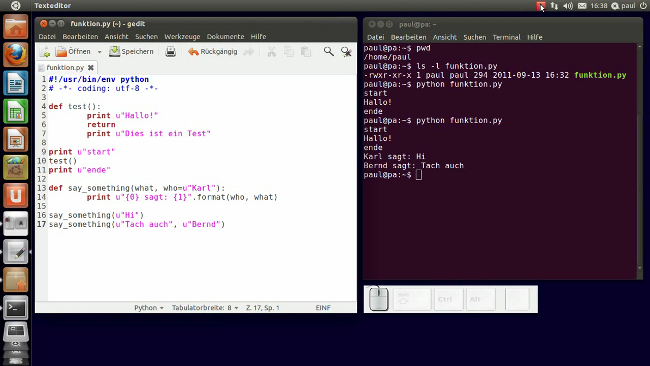650x366 pixels.
Task: Click Alt key in key-mon overlay
Action: coord(480,299)
